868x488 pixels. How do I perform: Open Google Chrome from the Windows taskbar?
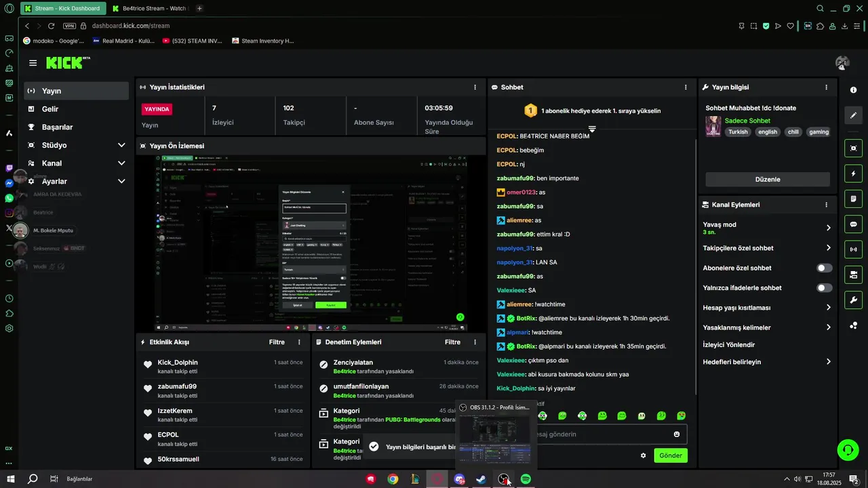[x=393, y=479]
